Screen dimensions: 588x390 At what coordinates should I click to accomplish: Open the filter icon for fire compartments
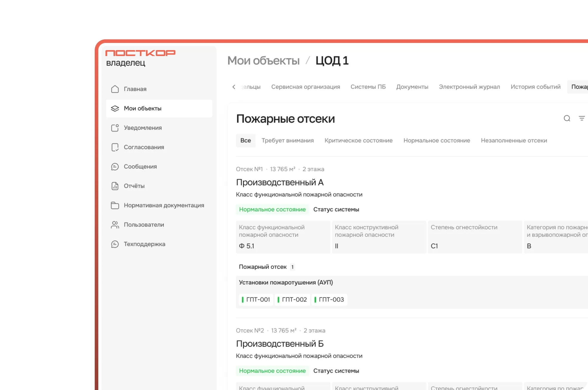(581, 118)
